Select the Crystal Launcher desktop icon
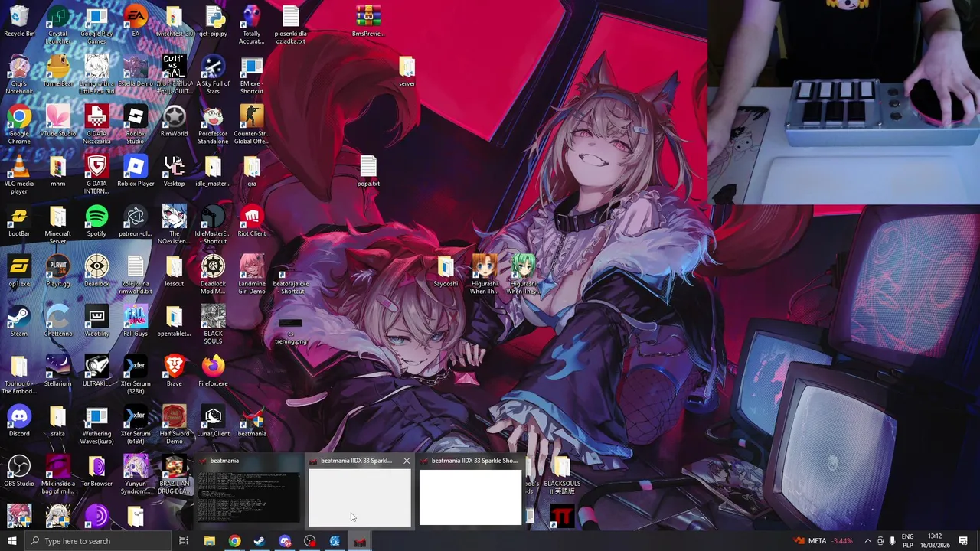The image size is (980, 551). click(x=58, y=25)
